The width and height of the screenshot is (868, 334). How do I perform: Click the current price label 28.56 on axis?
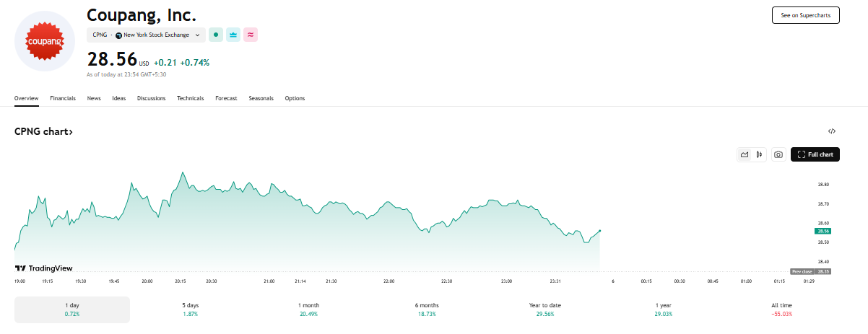point(823,231)
